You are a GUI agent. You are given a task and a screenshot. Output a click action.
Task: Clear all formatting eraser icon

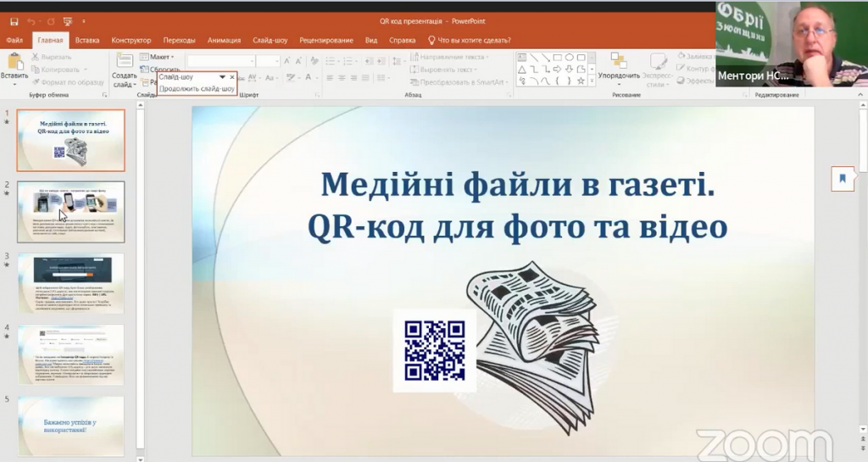(314, 61)
